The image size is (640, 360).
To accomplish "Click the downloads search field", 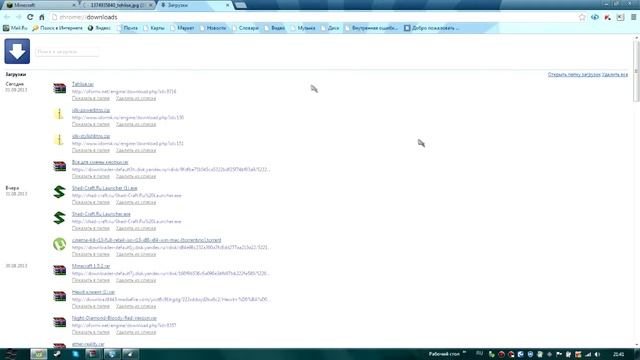I will click(67, 52).
